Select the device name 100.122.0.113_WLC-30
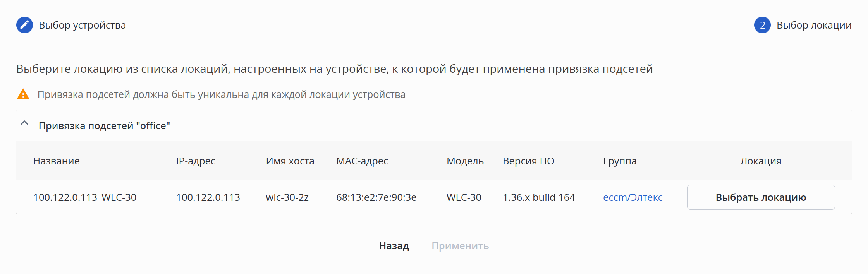 (x=85, y=197)
